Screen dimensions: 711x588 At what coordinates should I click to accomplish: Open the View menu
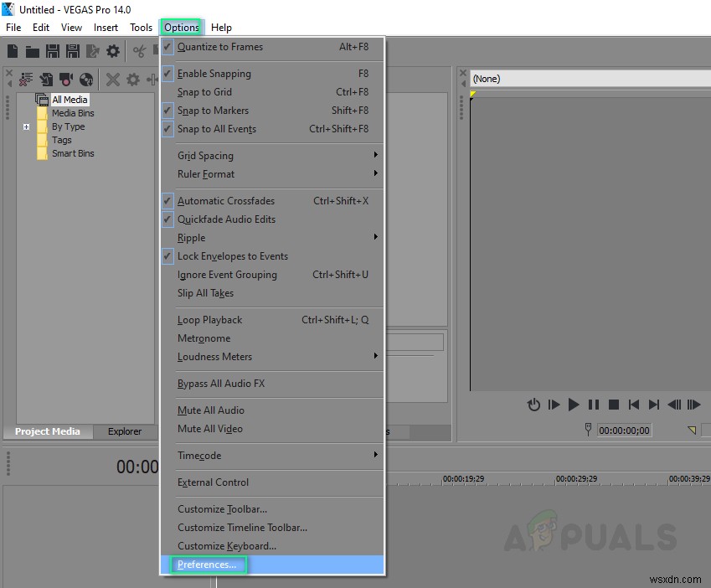71,27
